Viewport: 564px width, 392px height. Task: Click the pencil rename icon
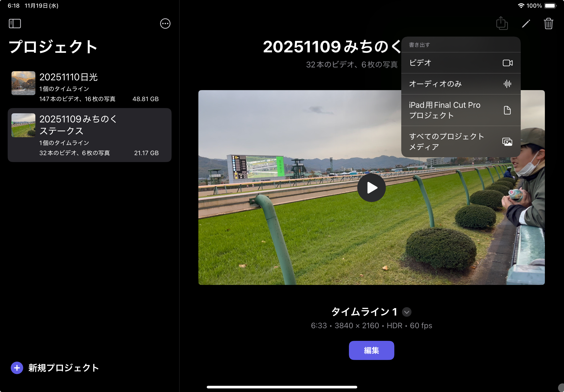[526, 24]
